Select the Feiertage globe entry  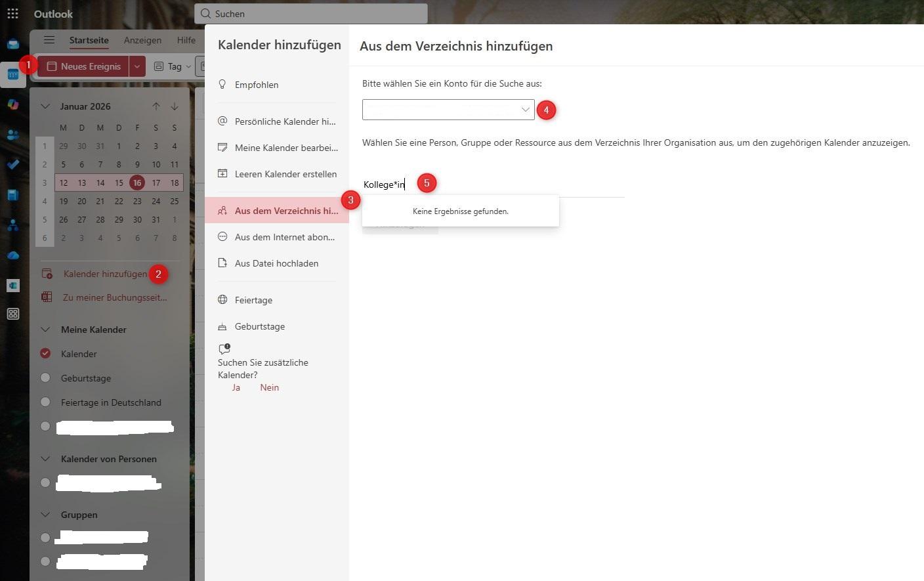click(x=253, y=300)
